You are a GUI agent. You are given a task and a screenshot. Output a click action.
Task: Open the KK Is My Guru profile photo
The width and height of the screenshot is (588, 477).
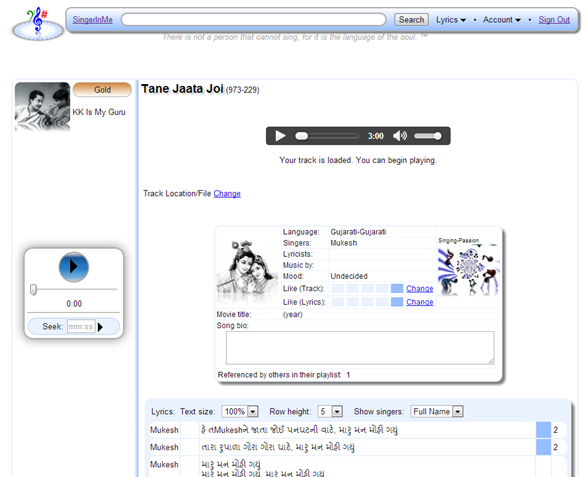click(x=42, y=106)
